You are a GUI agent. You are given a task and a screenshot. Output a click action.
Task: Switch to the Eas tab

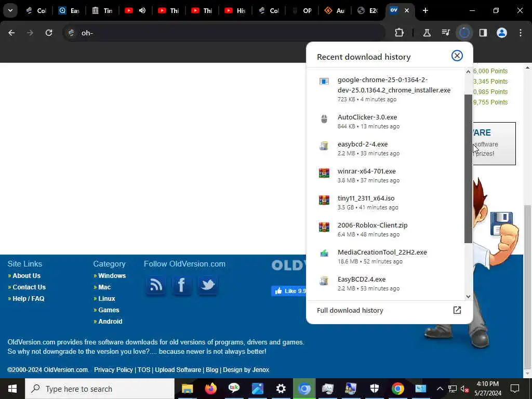pos(69,10)
